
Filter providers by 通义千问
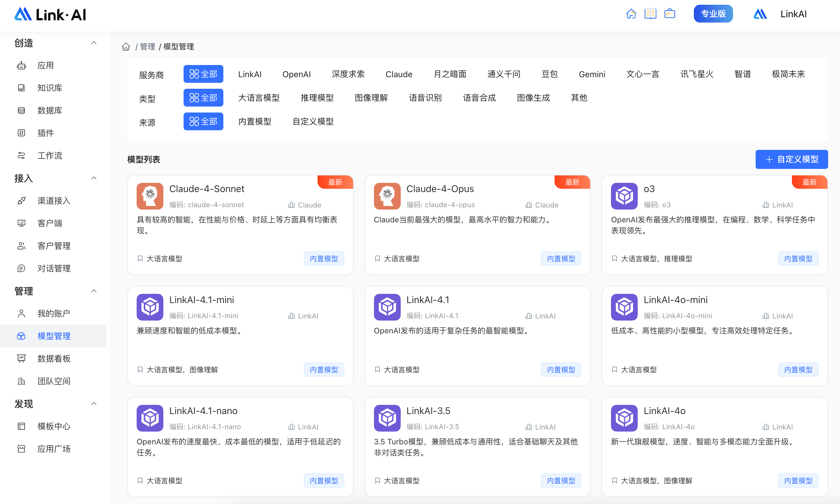pos(504,74)
